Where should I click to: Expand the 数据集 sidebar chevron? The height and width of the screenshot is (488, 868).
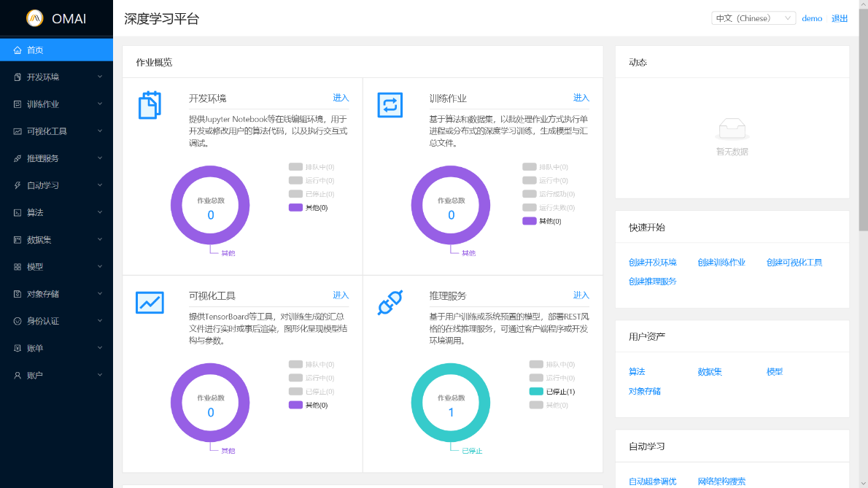(x=100, y=239)
